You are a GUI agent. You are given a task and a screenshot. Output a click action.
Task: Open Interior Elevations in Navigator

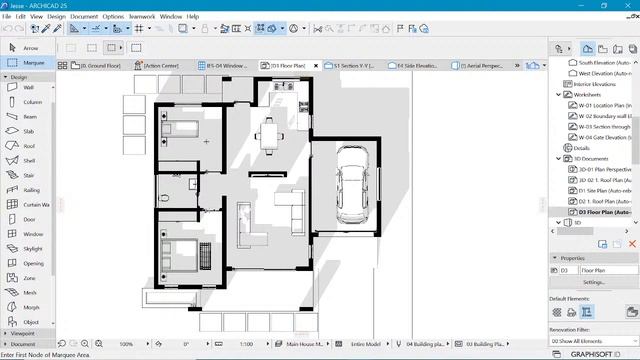(590, 84)
